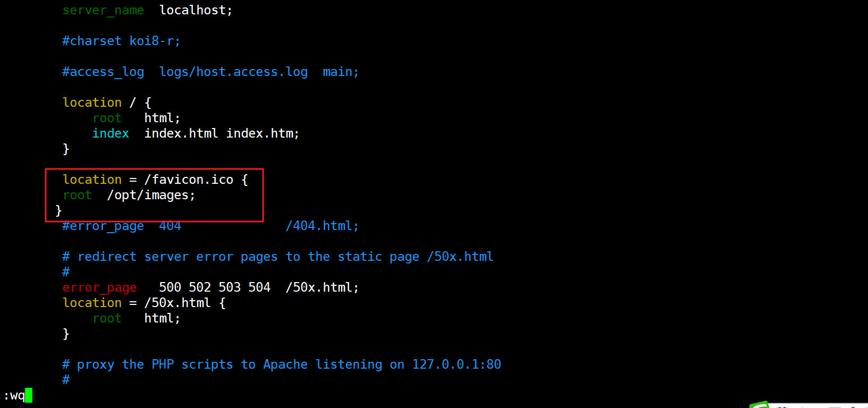Click the localhost; value text
Screen dimensions: 868x408
pyautogui.click(x=196, y=10)
